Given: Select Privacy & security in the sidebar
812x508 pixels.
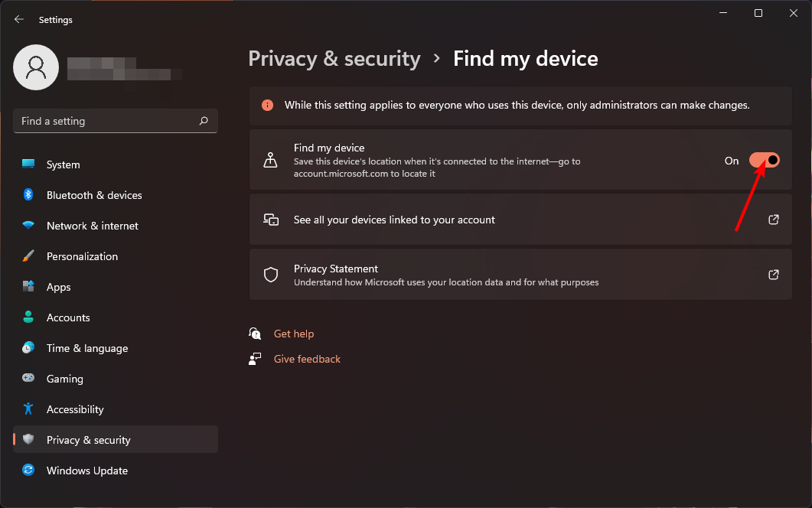Looking at the screenshot, I should point(89,440).
